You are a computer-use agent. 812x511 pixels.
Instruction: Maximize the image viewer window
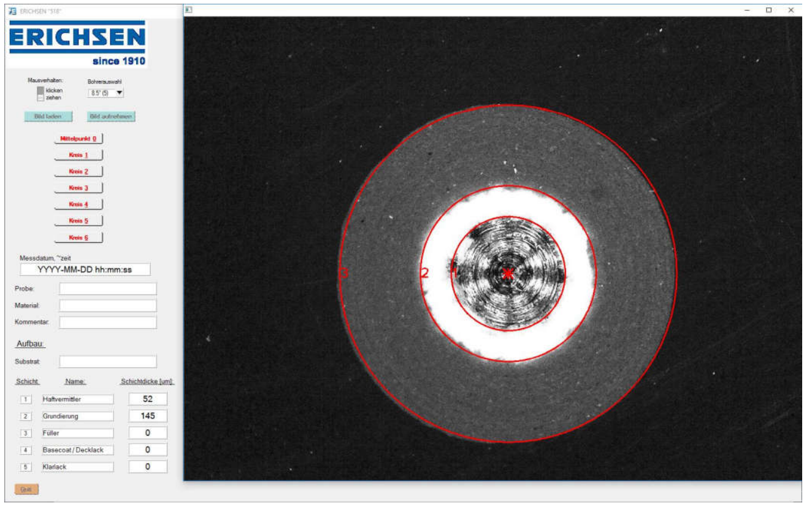[768, 10]
